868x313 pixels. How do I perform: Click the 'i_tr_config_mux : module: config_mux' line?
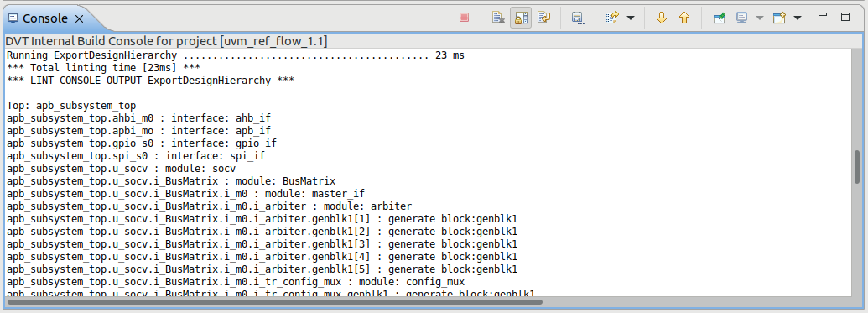click(236, 282)
